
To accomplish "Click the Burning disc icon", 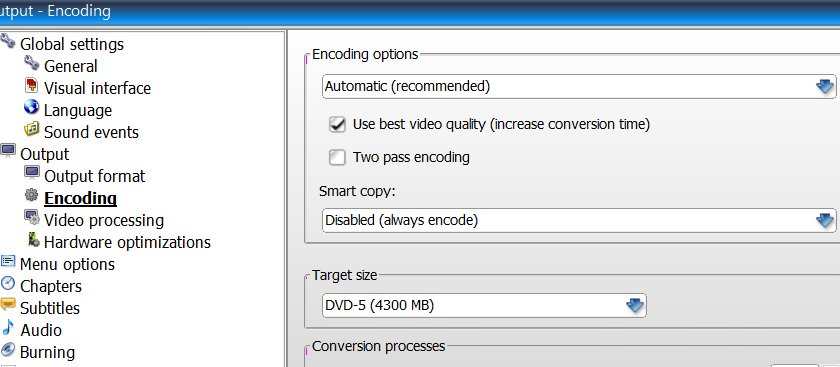I will click(x=8, y=350).
